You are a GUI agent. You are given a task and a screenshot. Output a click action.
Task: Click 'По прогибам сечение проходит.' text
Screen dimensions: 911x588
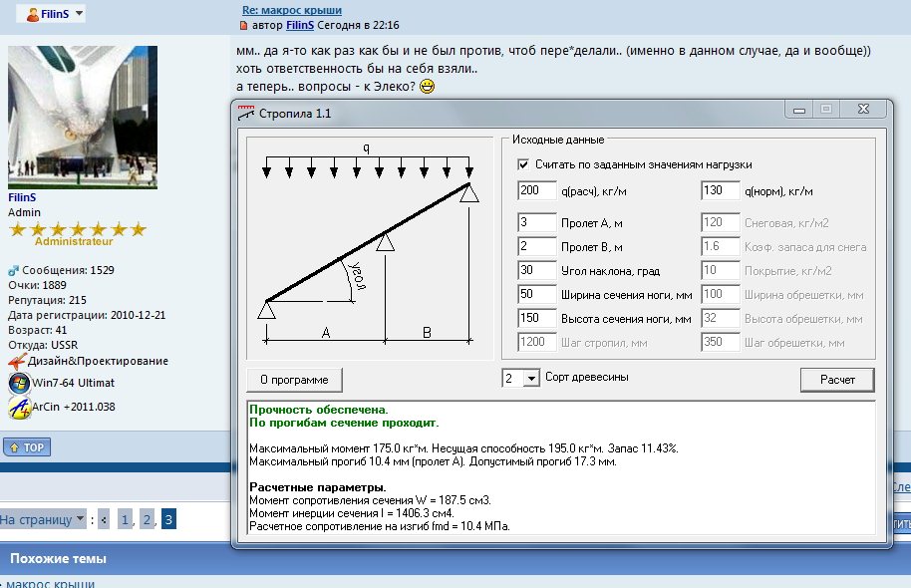(344, 423)
